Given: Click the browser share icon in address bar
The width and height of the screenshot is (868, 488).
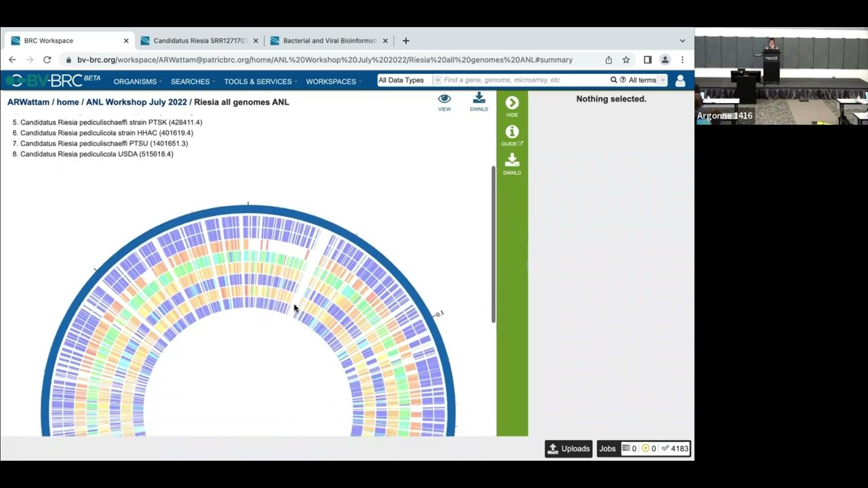Looking at the screenshot, I should pos(608,60).
